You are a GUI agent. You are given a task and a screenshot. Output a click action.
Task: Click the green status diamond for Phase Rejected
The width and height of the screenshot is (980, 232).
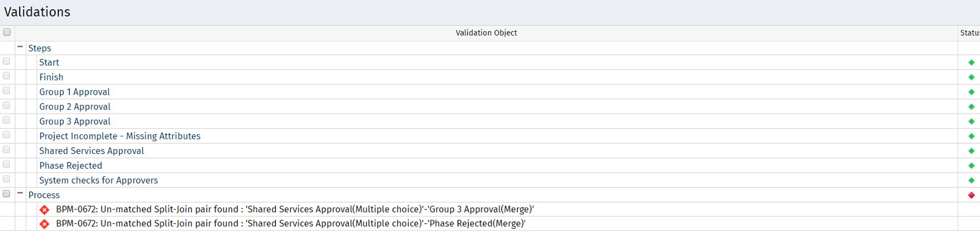click(971, 166)
